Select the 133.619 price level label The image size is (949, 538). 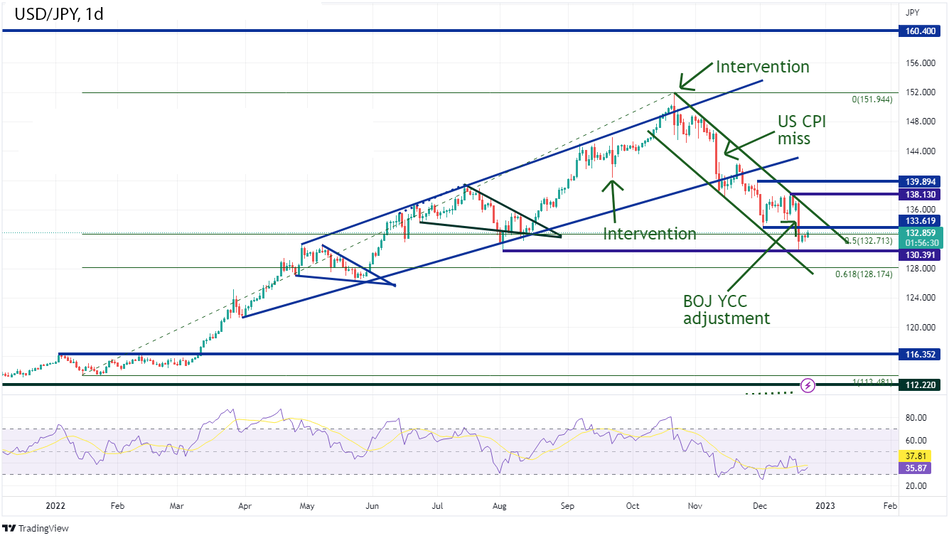920,221
